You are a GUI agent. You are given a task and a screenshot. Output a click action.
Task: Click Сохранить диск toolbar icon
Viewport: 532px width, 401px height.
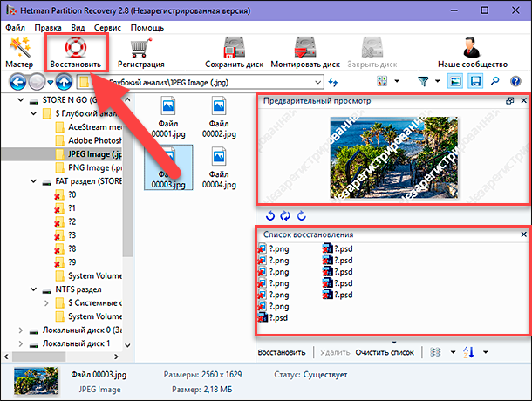pos(234,52)
